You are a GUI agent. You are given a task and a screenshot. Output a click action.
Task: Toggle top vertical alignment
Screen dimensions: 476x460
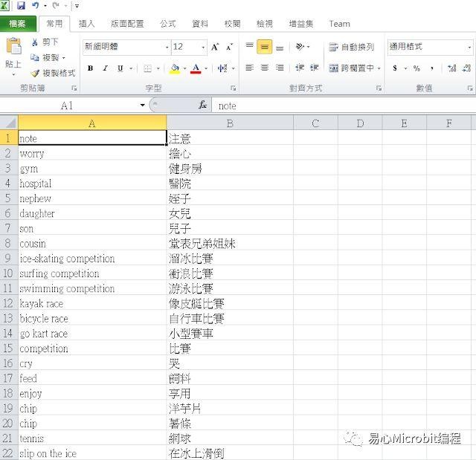pyautogui.click(x=250, y=47)
